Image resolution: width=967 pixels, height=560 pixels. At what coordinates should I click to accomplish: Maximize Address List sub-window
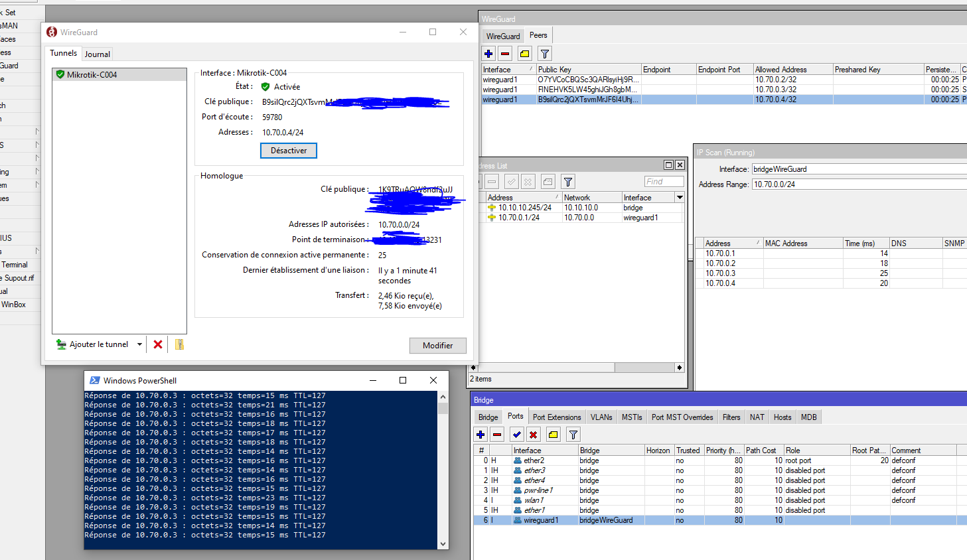[669, 165]
